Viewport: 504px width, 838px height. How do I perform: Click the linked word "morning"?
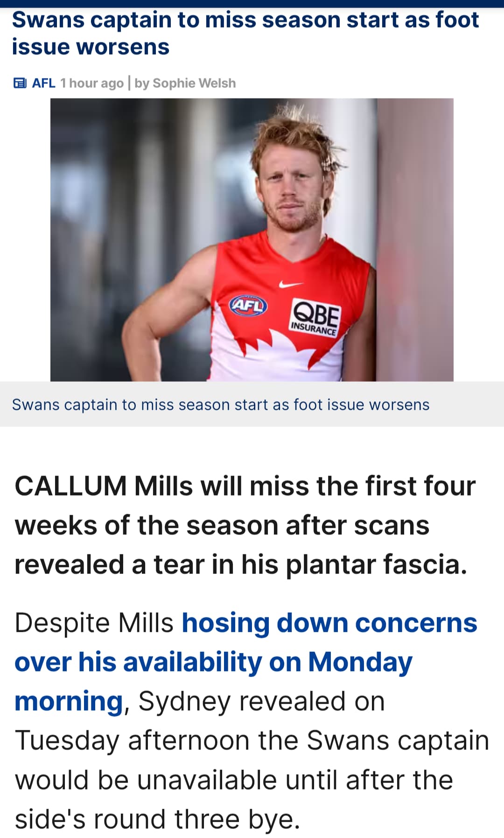point(69,701)
